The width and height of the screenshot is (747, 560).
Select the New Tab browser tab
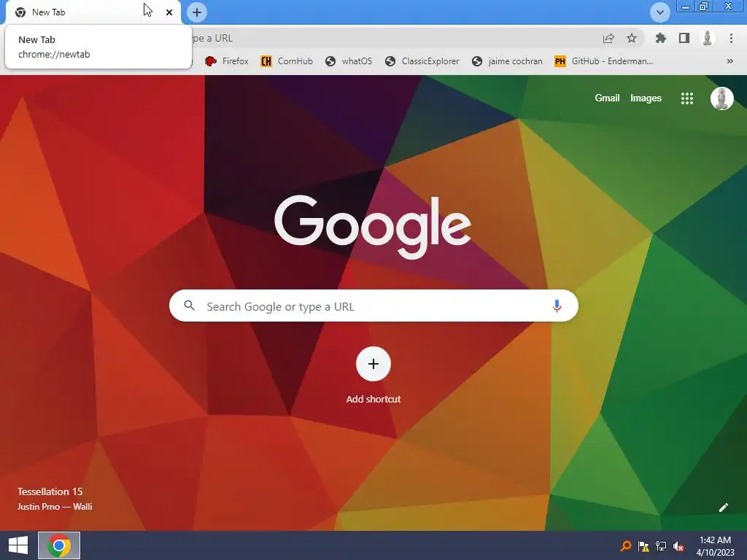click(x=93, y=12)
